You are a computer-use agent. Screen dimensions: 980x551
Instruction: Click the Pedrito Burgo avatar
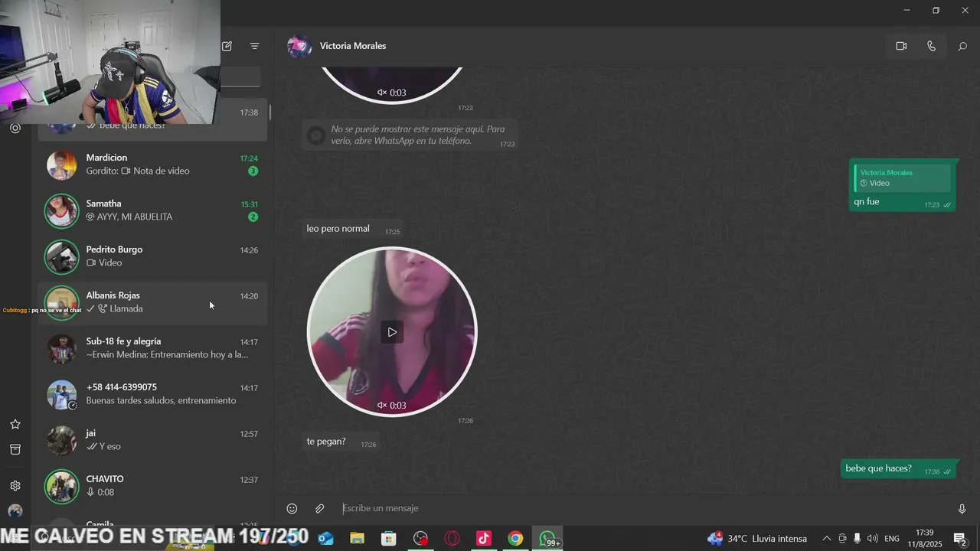pyautogui.click(x=61, y=256)
